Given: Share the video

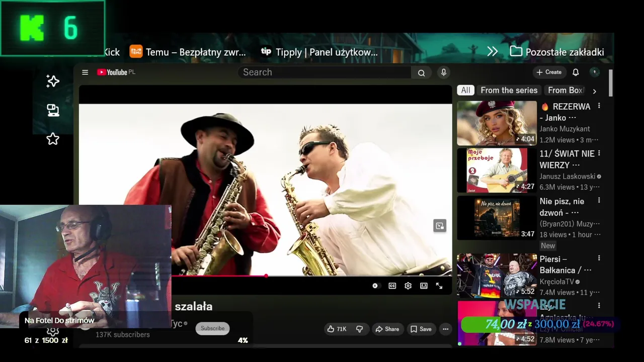Looking at the screenshot, I should pyautogui.click(x=387, y=329).
